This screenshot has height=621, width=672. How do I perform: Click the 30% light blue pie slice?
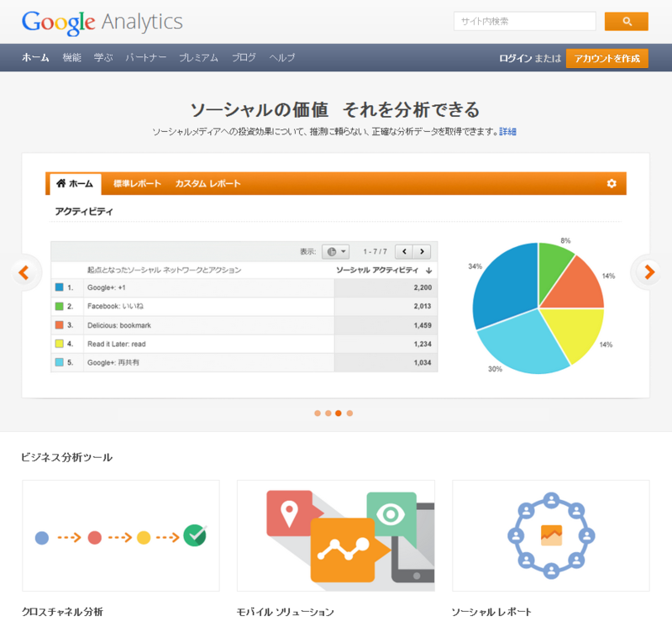[525, 343]
